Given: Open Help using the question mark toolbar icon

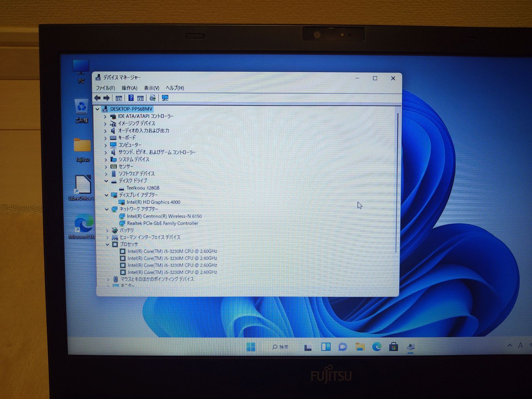Looking at the screenshot, I should pyautogui.click(x=132, y=98).
